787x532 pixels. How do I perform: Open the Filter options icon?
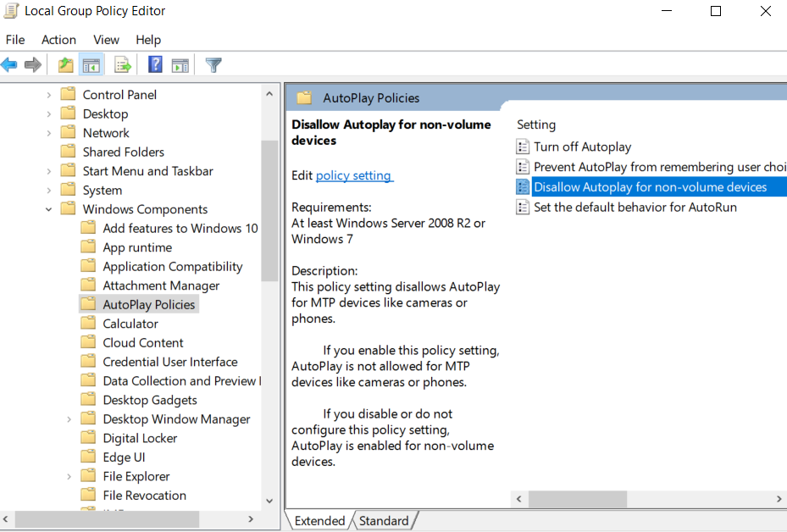pos(213,64)
